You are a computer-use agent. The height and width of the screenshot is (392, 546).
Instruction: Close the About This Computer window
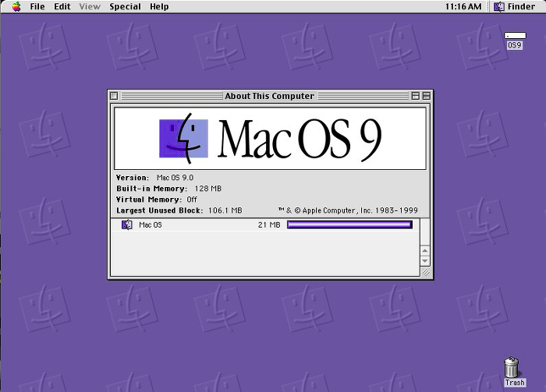coord(114,96)
